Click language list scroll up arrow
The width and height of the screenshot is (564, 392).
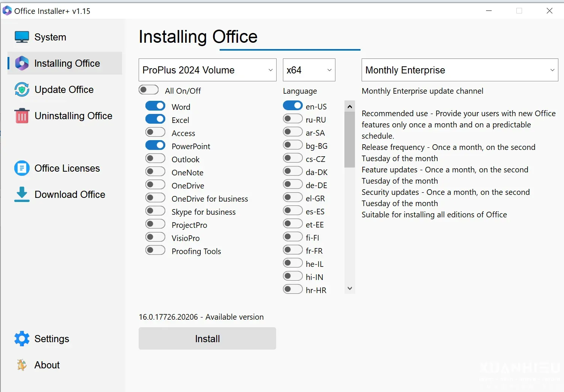pyautogui.click(x=350, y=106)
